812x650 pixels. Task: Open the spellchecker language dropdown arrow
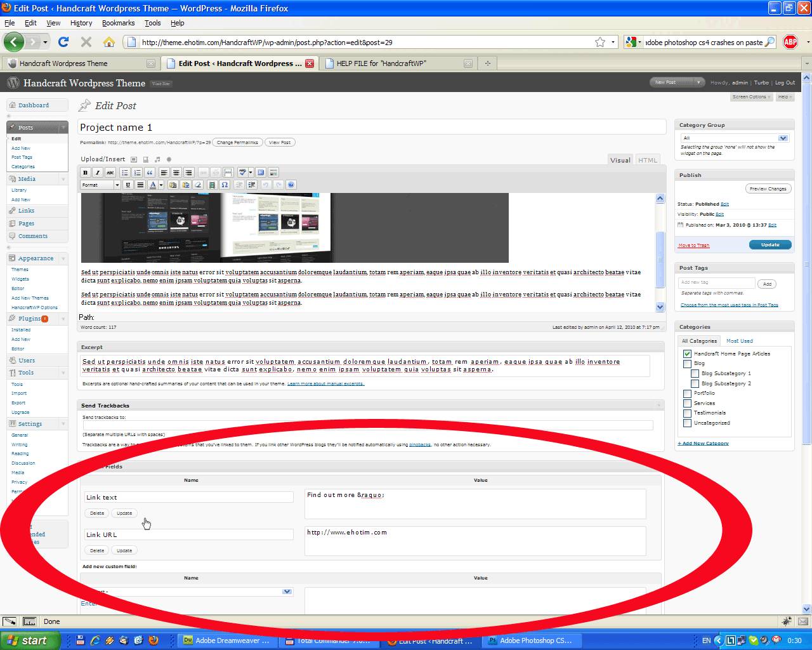pyautogui.click(x=251, y=173)
